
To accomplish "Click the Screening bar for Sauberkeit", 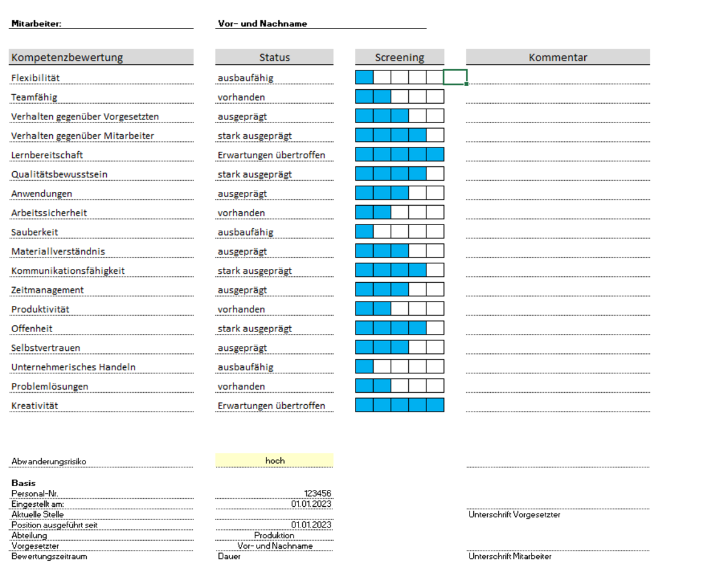I will click(x=399, y=232).
